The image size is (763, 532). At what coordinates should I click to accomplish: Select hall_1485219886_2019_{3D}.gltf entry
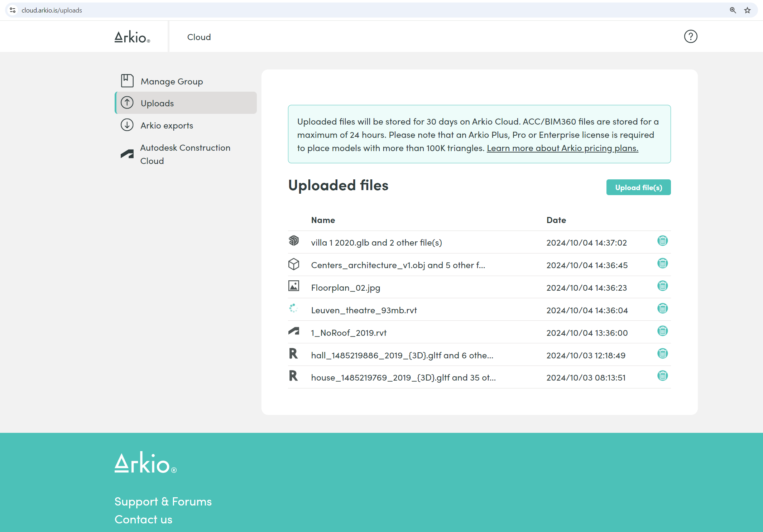point(402,356)
